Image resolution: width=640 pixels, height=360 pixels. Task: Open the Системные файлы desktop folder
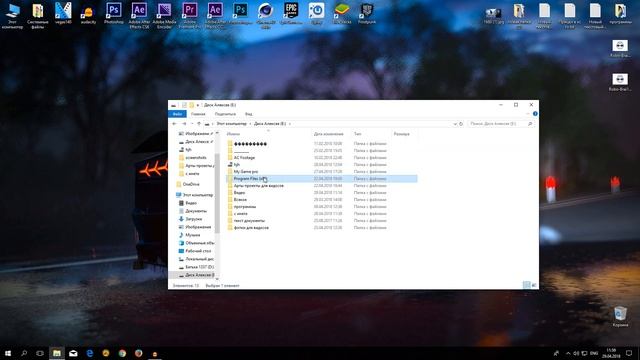point(38,16)
